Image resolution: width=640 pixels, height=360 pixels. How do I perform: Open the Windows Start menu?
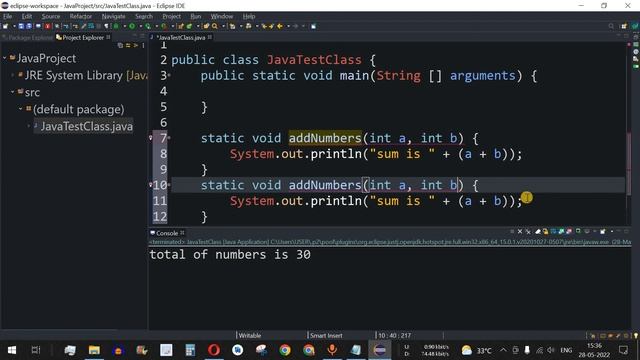point(12,350)
